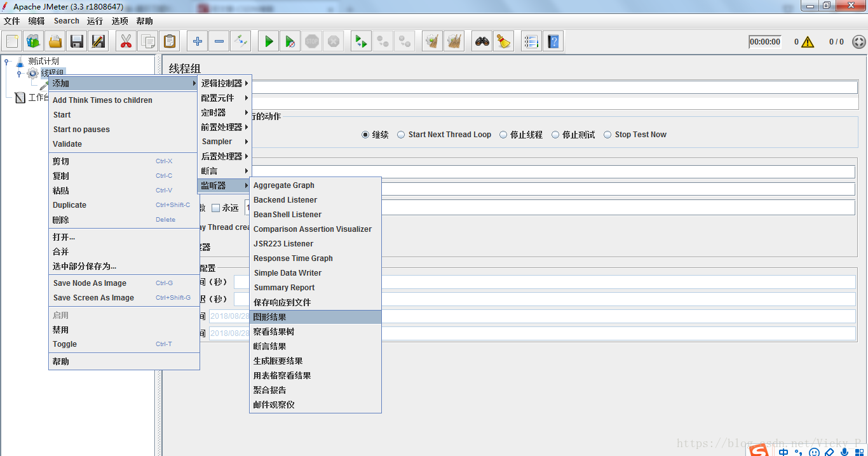868x456 pixels.
Task: Click the Help question mark icon
Action: (x=553, y=42)
